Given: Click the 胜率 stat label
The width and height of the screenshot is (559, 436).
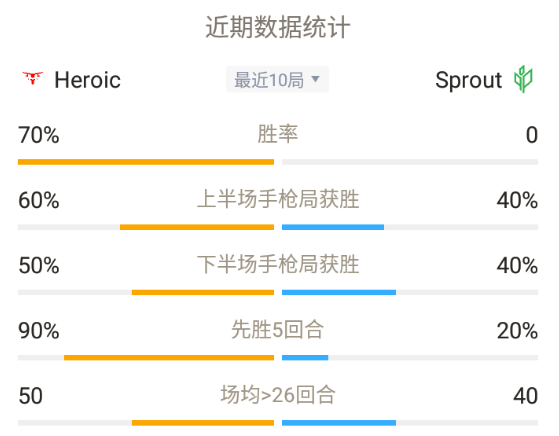Looking at the screenshot, I should pos(278,134).
